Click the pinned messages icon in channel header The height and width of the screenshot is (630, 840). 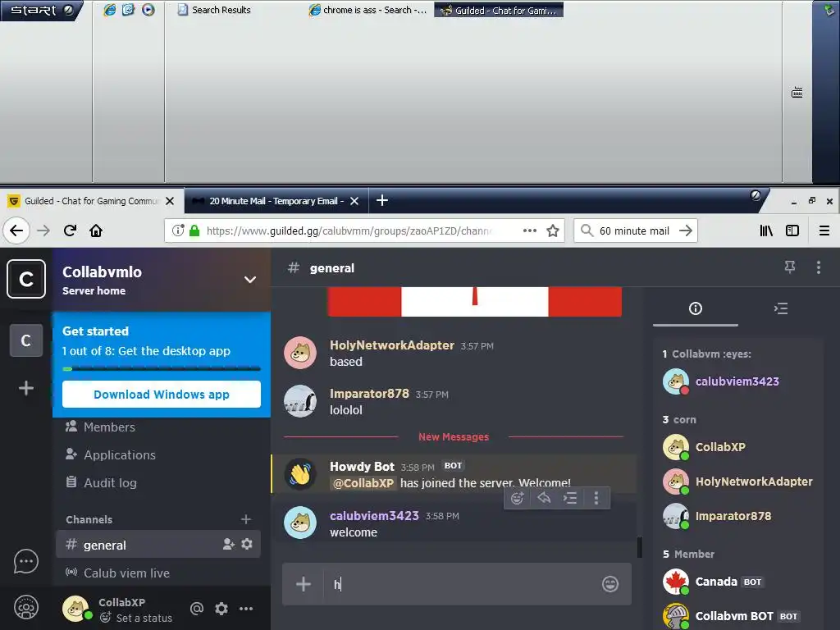pyautogui.click(x=790, y=267)
